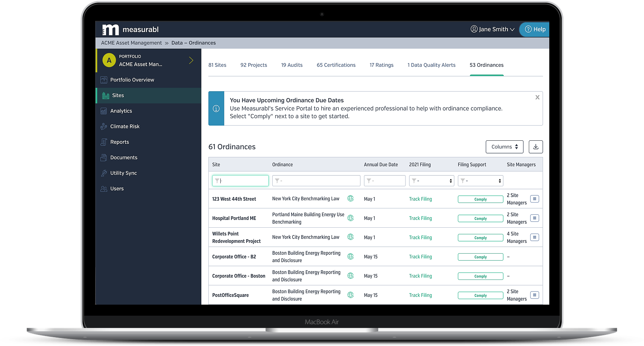Click globe icon for 123 West 44th Street

351,198
